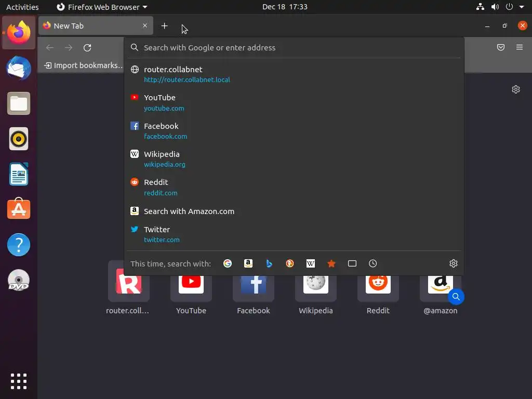Screen dimensions: 532x399
Task: Open a new tab with plus button
Action: point(165,26)
